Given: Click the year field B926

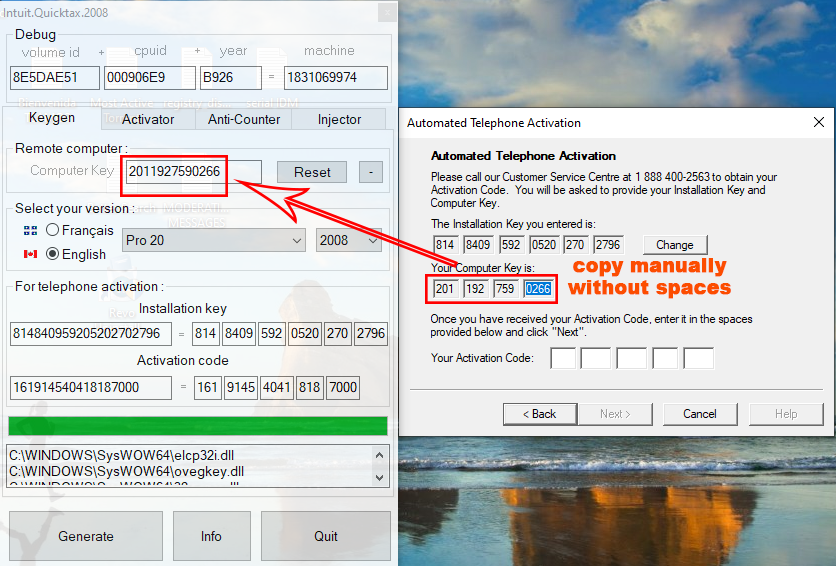Looking at the screenshot, I should (x=231, y=78).
